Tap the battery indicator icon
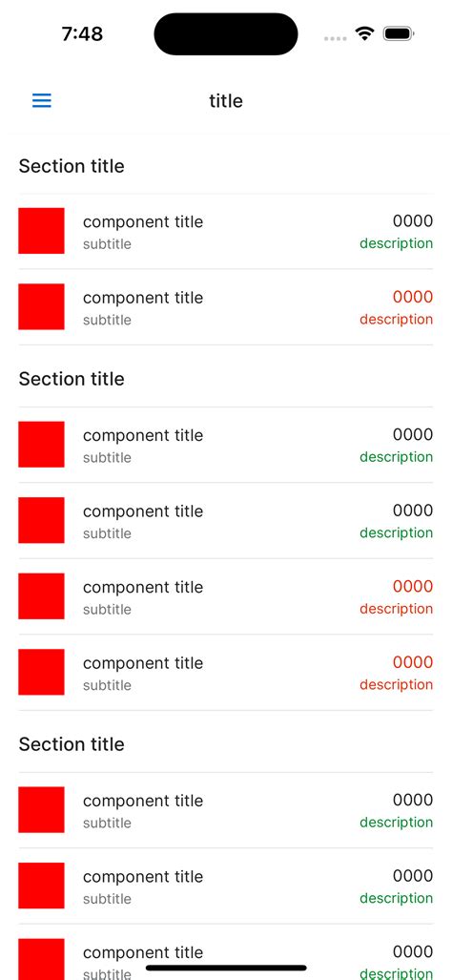The width and height of the screenshot is (452, 980). click(399, 33)
